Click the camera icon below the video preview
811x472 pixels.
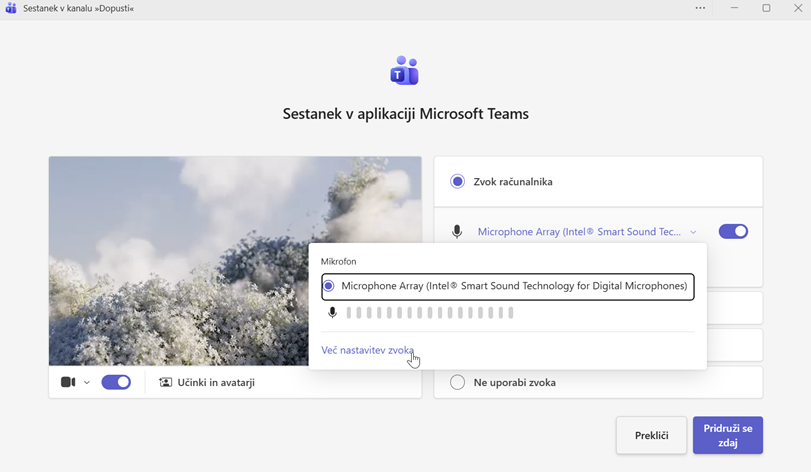pyautogui.click(x=68, y=382)
